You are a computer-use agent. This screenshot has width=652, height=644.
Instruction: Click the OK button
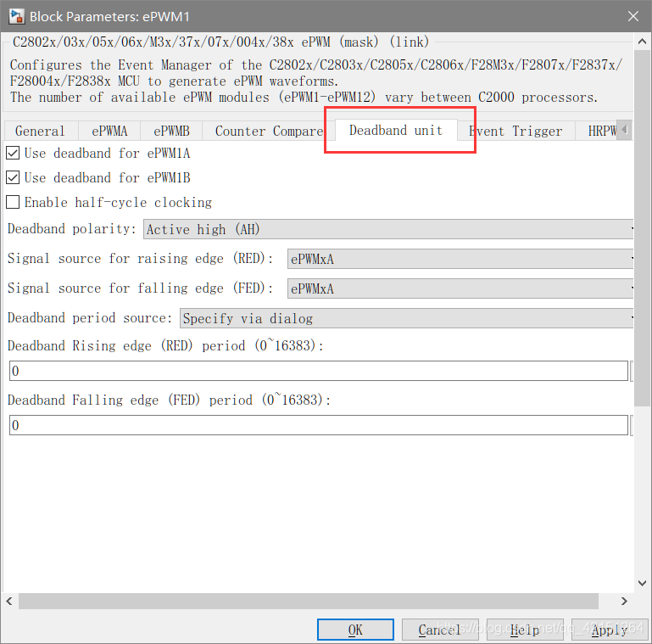click(355, 630)
